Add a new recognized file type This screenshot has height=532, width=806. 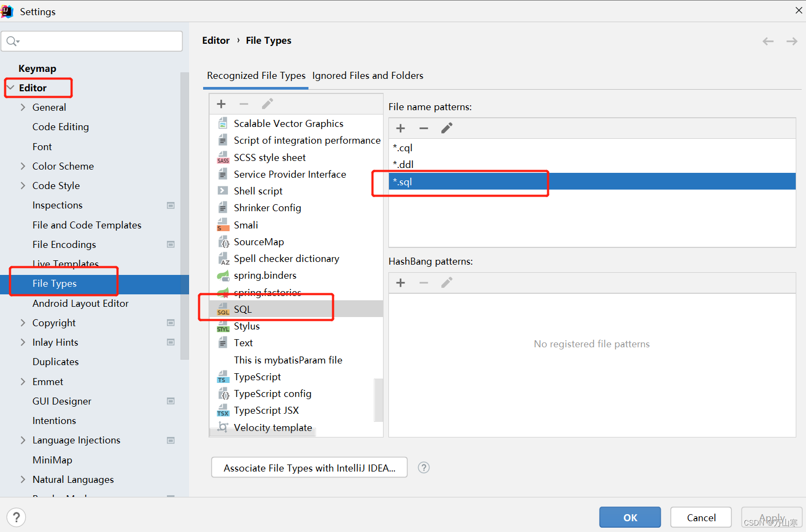point(221,103)
